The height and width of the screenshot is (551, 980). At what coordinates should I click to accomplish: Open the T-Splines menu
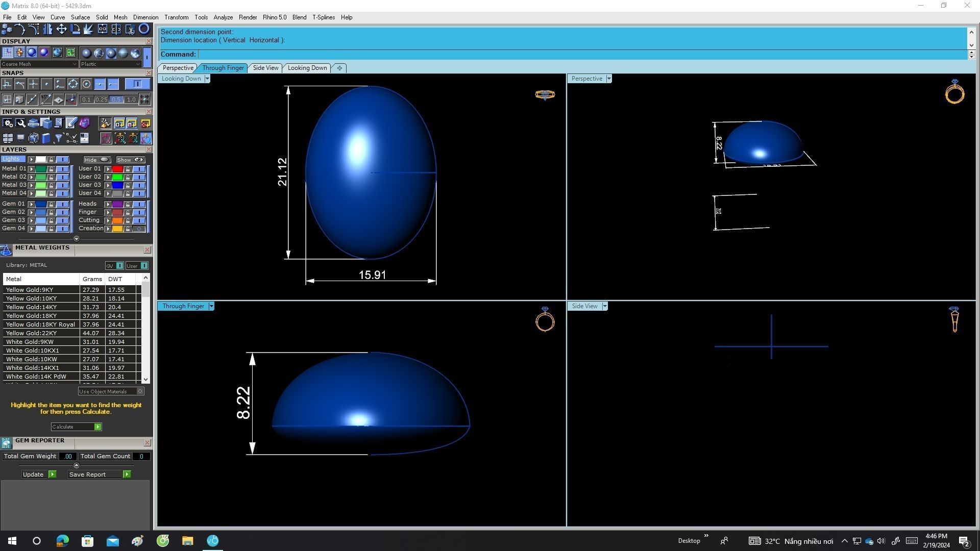pyautogui.click(x=323, y=17)
